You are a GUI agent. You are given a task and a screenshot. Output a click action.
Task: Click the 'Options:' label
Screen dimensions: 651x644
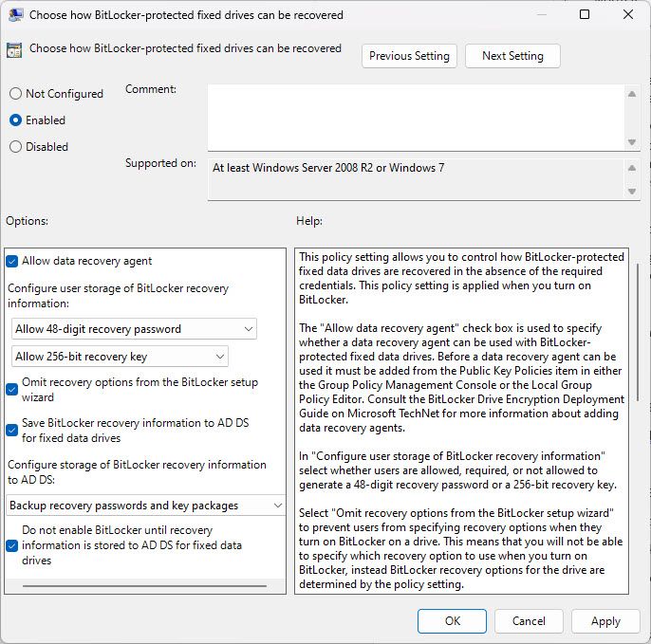click(27, 221)
